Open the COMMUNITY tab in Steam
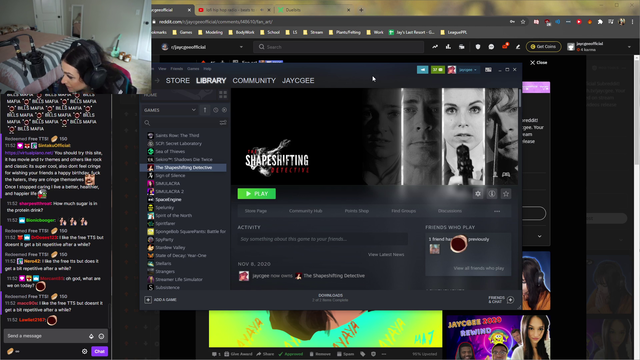Viewport: 640px width, 360px height. tap(254, 80)
